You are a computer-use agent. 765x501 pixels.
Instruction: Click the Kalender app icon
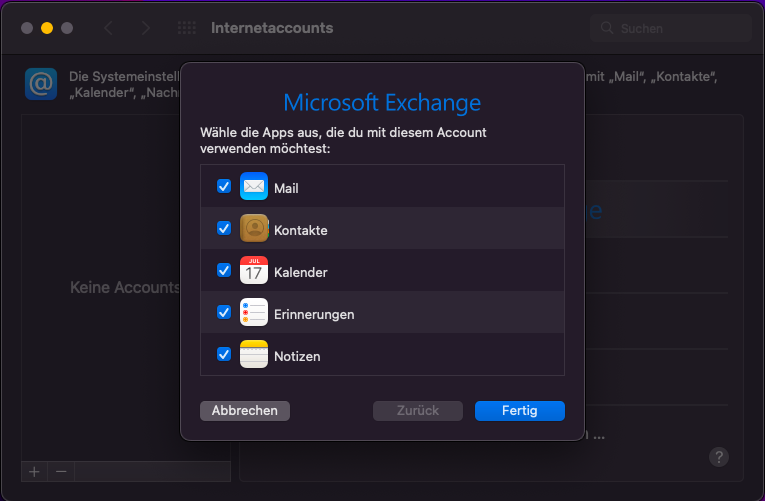click(254, 270)
